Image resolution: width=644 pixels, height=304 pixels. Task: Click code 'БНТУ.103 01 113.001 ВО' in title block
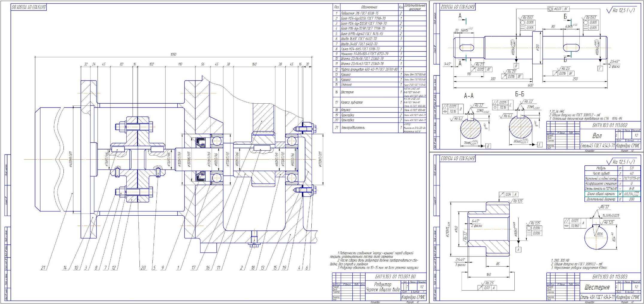396,276
